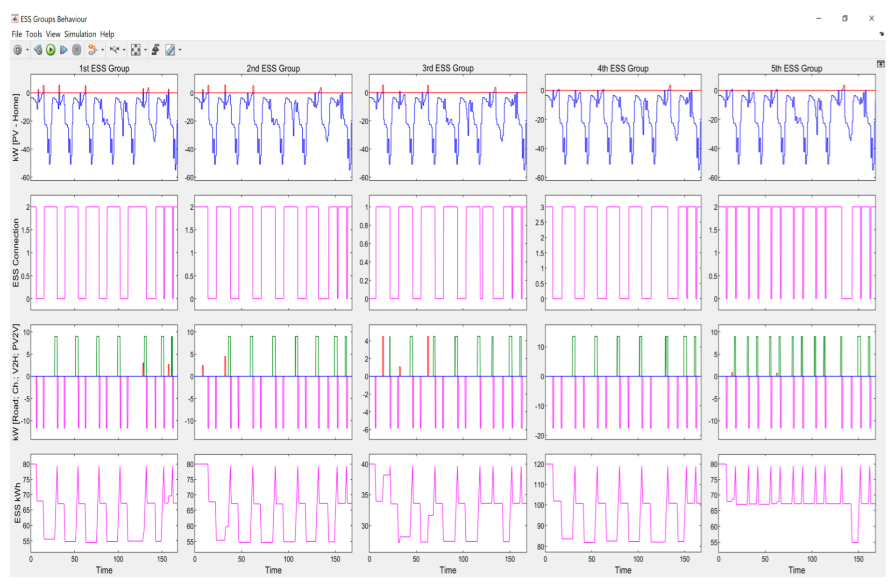Click the step back button

tap(38, 50)
